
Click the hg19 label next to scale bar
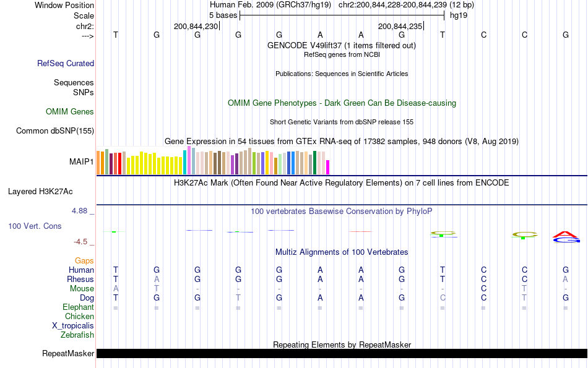(x=459, y=15)
